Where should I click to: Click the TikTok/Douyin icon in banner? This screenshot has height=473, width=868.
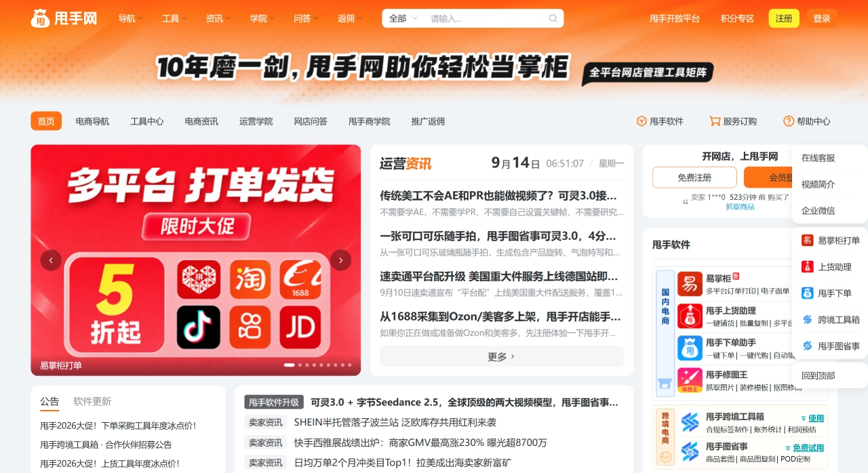199,327
